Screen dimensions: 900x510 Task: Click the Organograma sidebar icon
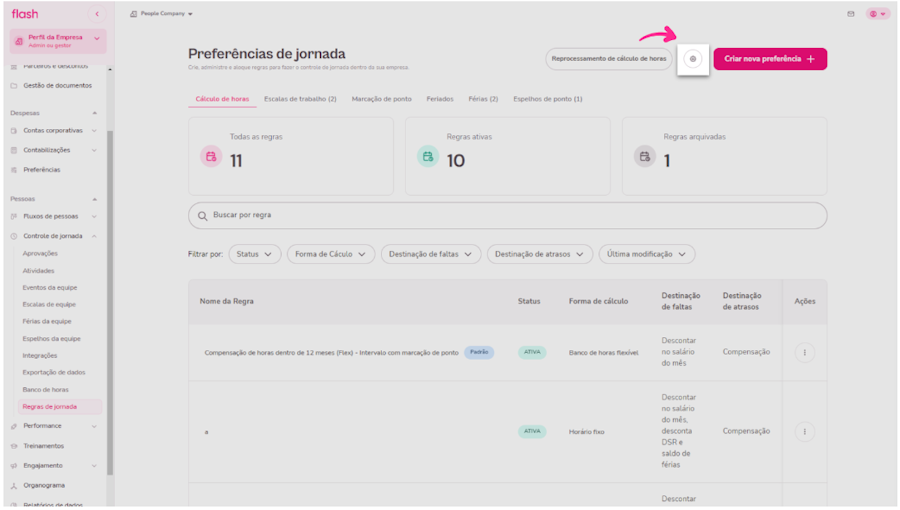coord(14,485)
